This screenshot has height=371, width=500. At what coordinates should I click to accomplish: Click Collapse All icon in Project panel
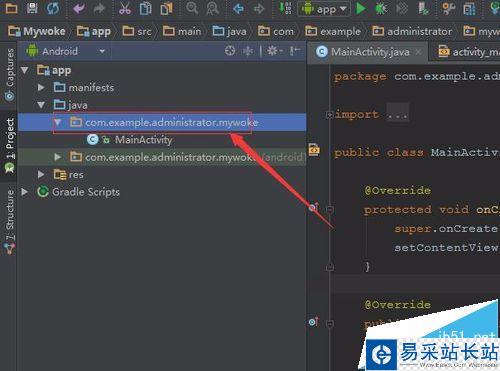pyautogui.click(x=248, y=51)
